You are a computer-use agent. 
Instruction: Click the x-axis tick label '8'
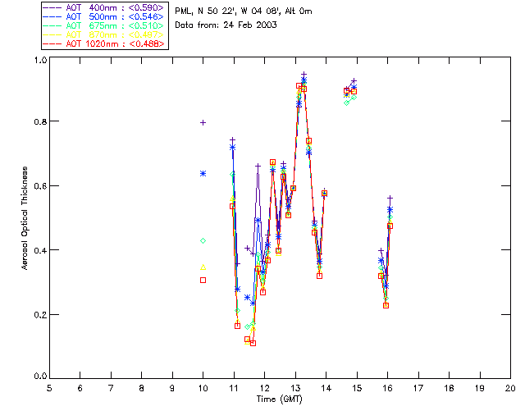(x=142, y=388)
